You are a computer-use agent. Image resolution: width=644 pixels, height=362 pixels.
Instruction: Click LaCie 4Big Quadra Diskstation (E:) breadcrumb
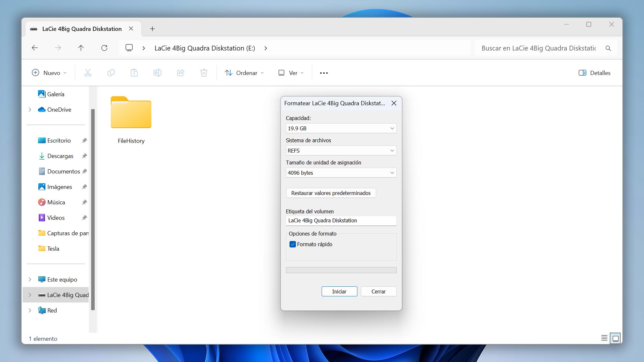(205, 48)
